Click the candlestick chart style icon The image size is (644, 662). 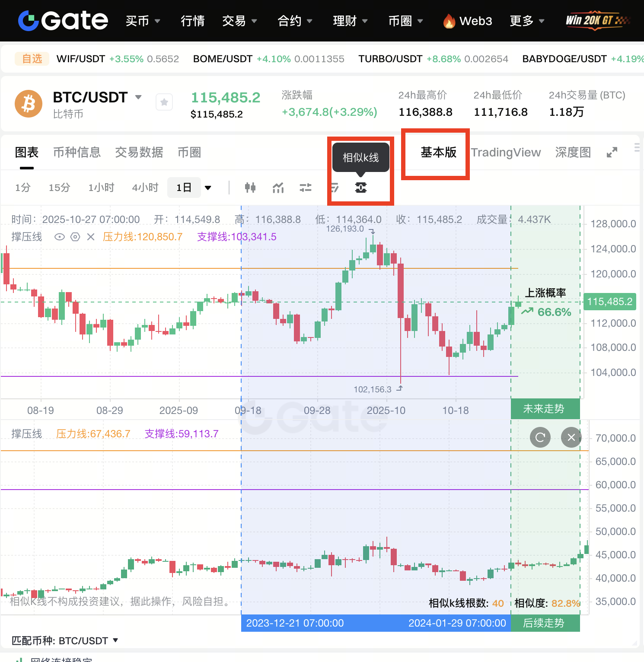(x=250, y=188)
